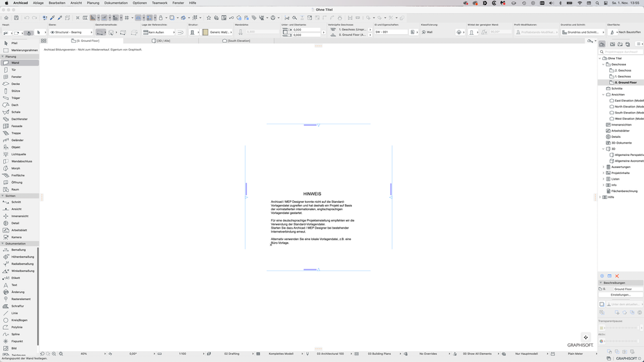Select the Markierungsrahmen tool

[x=19, y=50]
